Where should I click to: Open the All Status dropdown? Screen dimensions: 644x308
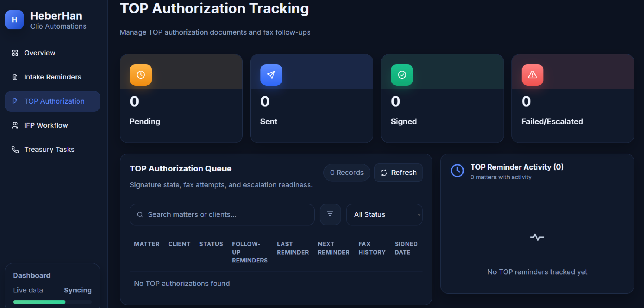[x=384, y=214]
